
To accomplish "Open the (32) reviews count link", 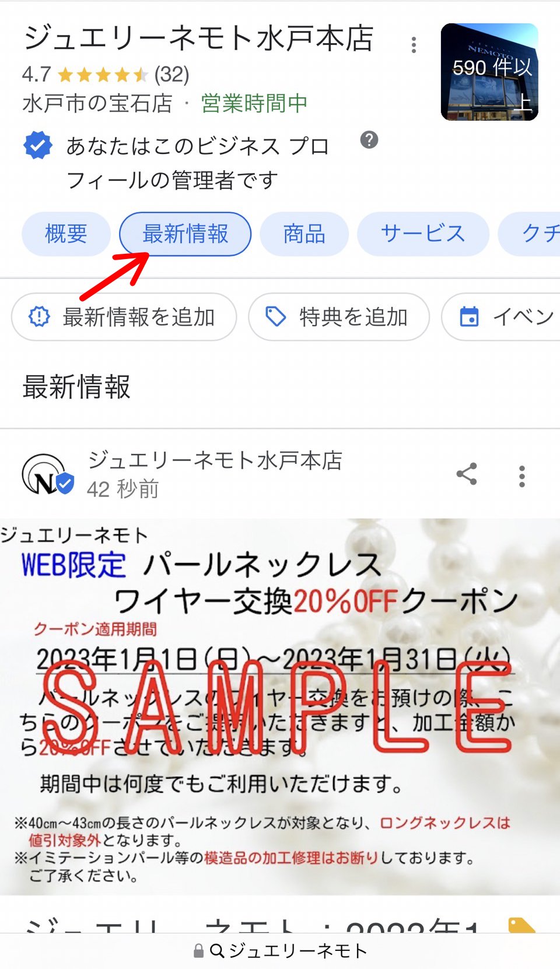I will 171,75.
